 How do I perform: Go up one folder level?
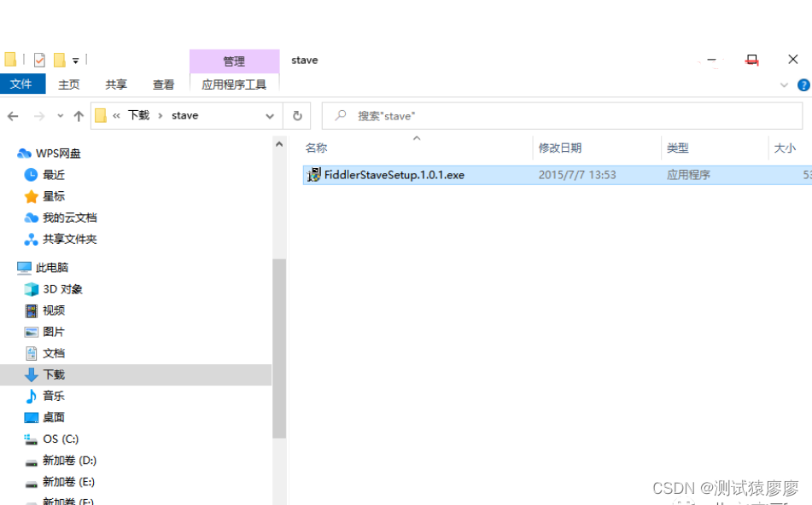(79, 116)
